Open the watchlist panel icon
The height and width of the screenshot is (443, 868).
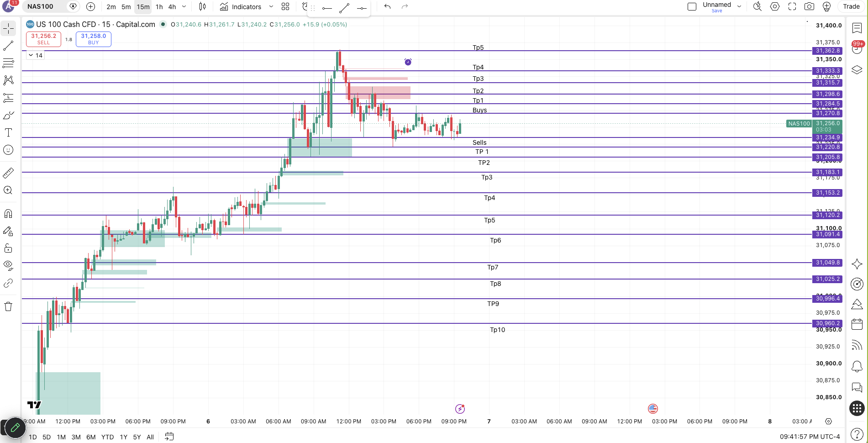click(857, 28)
